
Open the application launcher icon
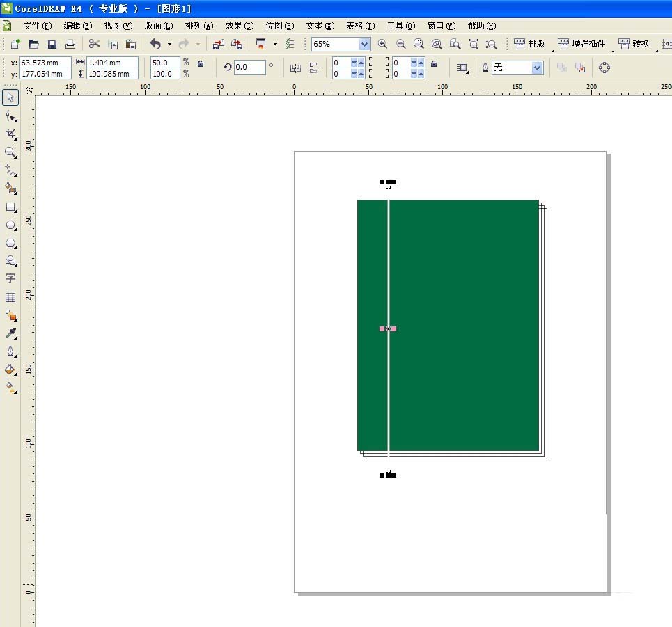[260, 44]
